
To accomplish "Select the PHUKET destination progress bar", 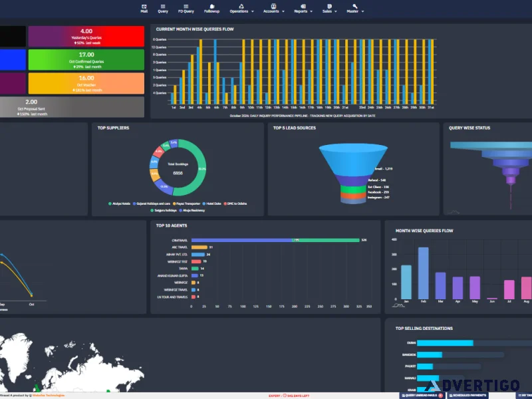I will pyautogui.click(x=449, y=366).
